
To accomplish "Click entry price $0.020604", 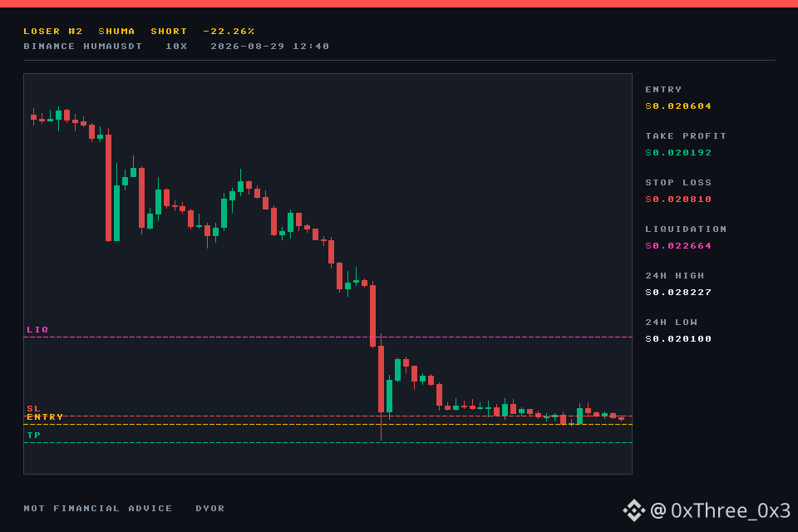I will click(678, 106).
